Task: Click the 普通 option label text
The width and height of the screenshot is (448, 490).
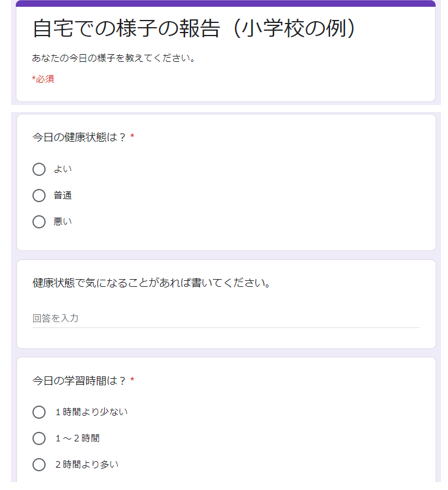Action: (63, 195)
